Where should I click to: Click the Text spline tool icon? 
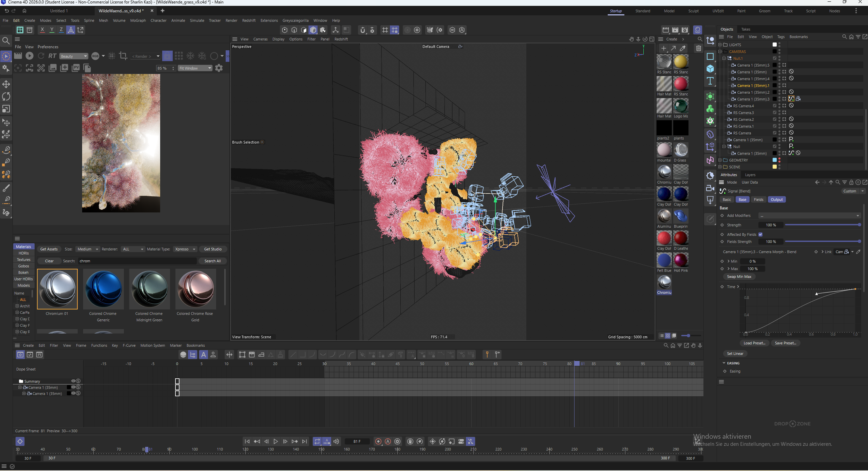(710, 81)
